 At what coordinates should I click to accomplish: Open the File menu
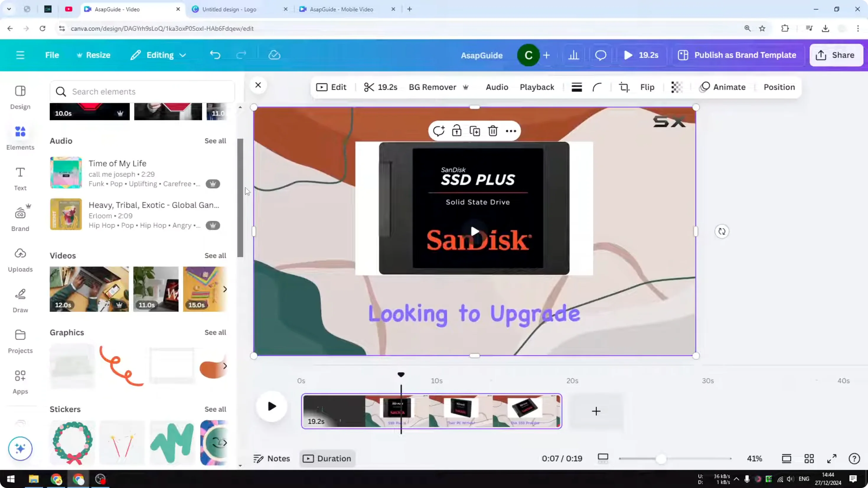click(x=52, y=55)
